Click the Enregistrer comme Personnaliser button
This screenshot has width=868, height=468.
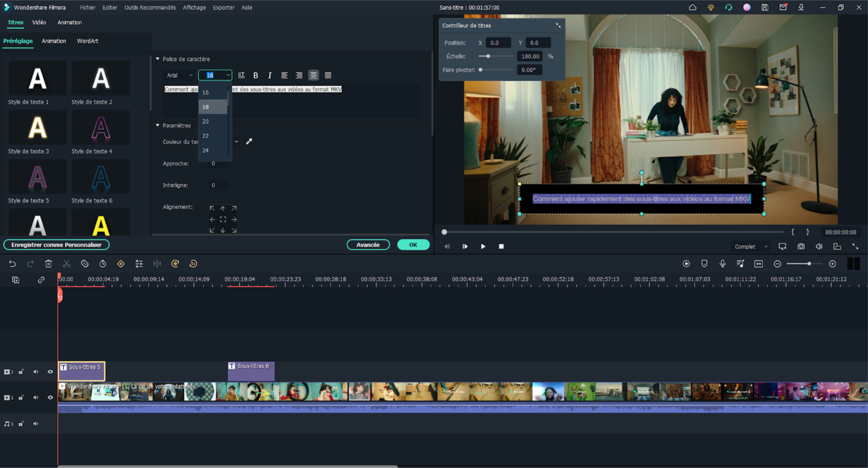point(56,244)
